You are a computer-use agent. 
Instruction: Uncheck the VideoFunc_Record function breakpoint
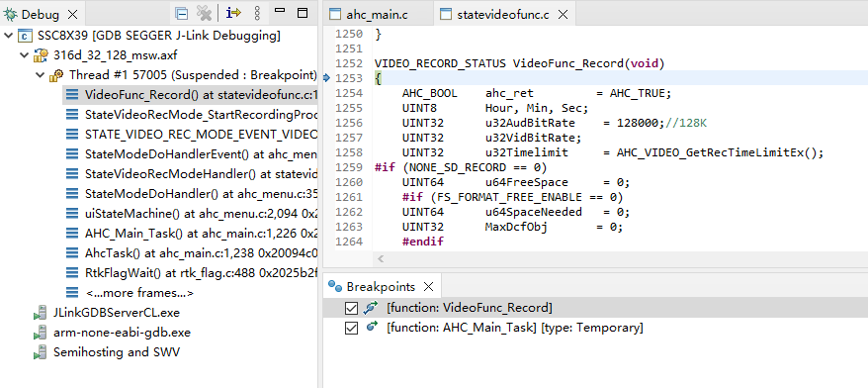point(351,308)
